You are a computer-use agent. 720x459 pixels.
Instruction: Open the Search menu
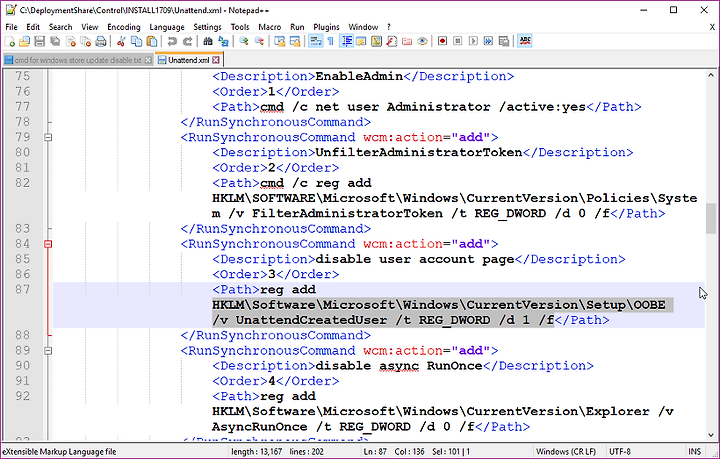pos(61,27)
